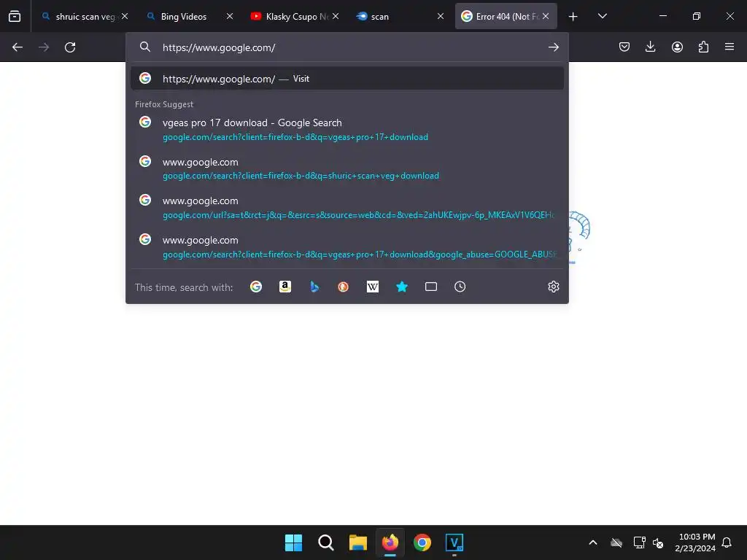The image size is (747, 560).
Task: Search this time with Wikipedia
Action: [x=373, y=287]
